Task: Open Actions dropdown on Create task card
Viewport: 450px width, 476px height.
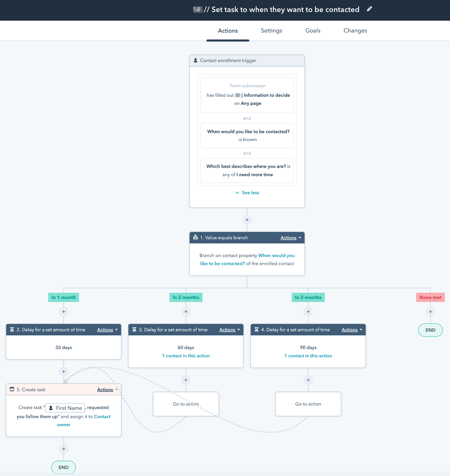Action: 107,390
